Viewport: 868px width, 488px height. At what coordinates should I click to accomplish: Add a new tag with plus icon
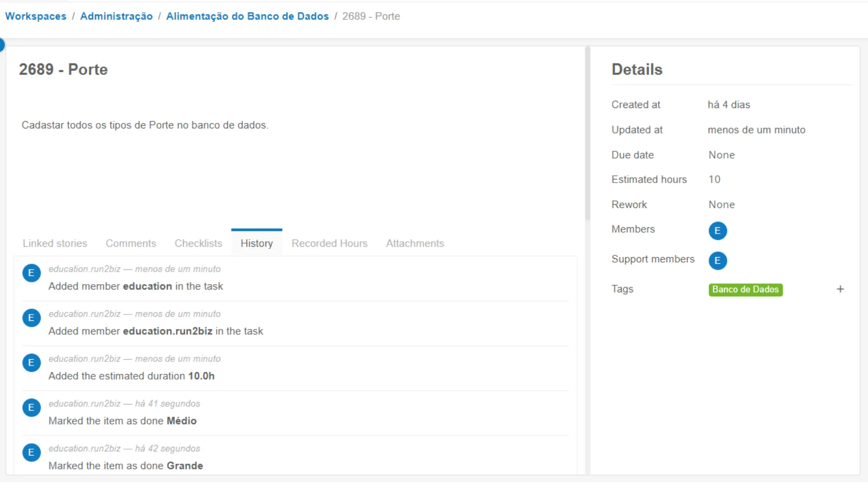point(840,289)
